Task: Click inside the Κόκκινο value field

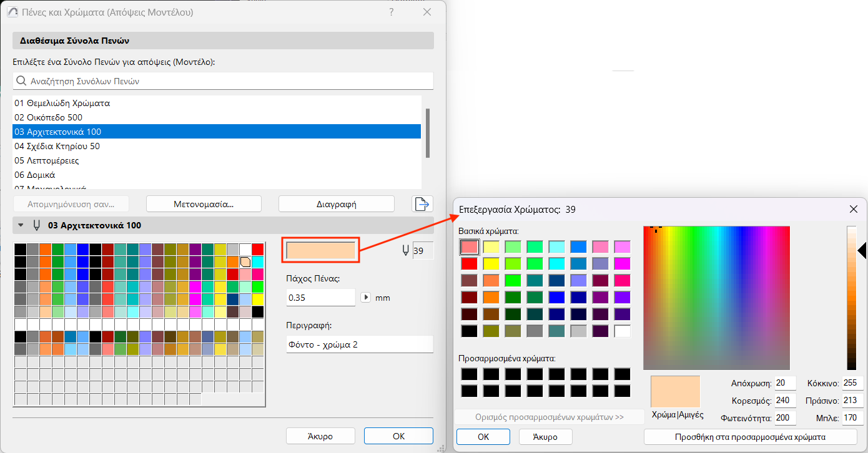Action: [x=852, y=382]
